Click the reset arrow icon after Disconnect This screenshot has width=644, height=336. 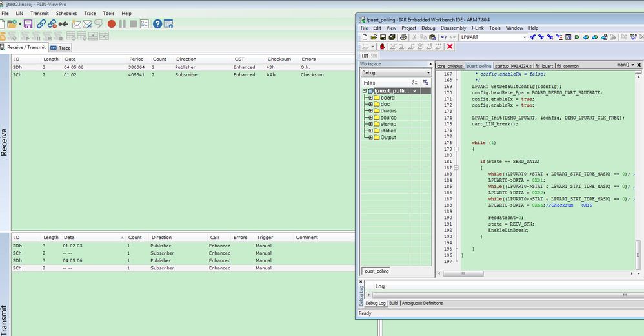click(63, 25)
